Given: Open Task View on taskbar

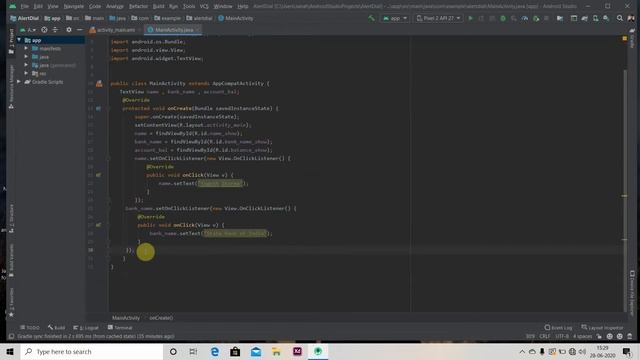Looking at the screenshot, I should coord(193,351).
